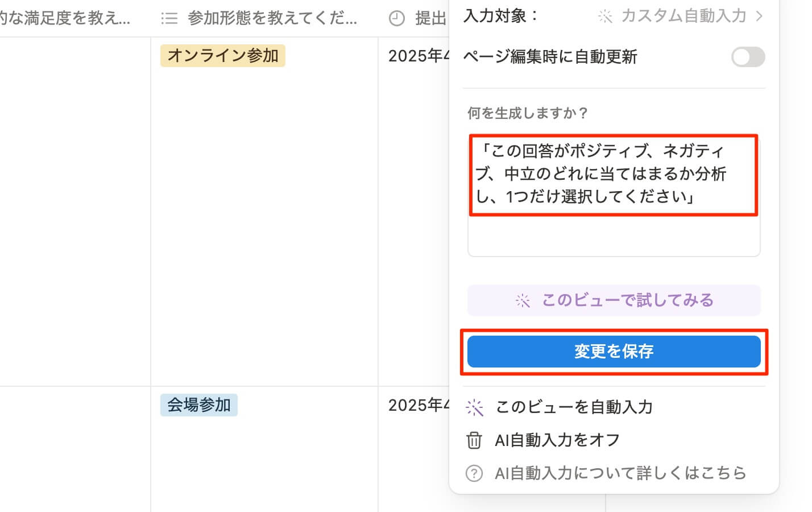The image size is (812, 512).
Task: Click the sparkle icon beside カスタム自動入力
Action: (605, 16)
